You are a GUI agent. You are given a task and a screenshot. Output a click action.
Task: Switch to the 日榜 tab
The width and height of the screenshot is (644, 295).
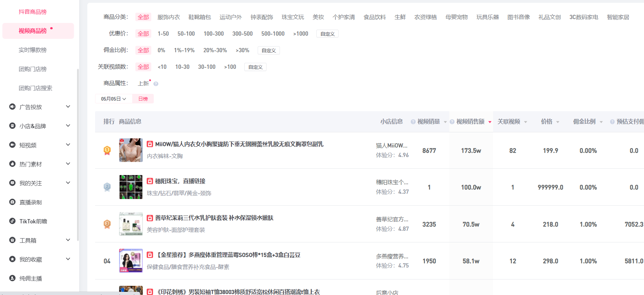point(143,99)
